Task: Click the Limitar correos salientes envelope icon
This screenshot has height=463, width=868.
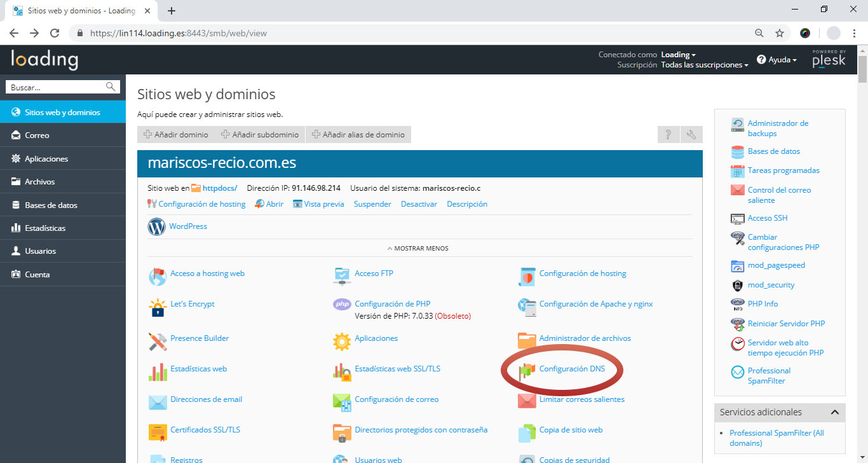Action: click(x=527, y=403)
